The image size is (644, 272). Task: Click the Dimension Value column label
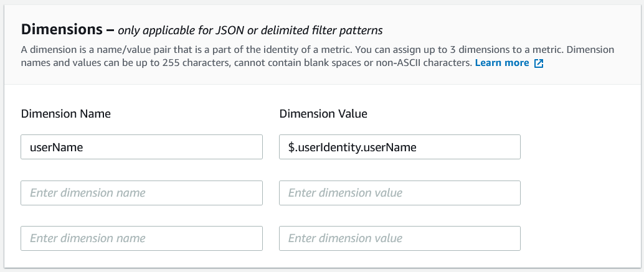click(323, 113)
